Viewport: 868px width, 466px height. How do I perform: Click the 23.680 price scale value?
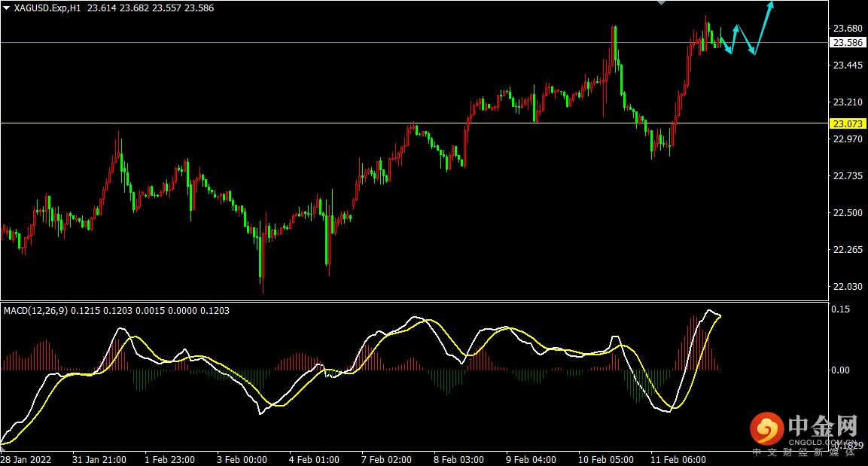(848, 28)
